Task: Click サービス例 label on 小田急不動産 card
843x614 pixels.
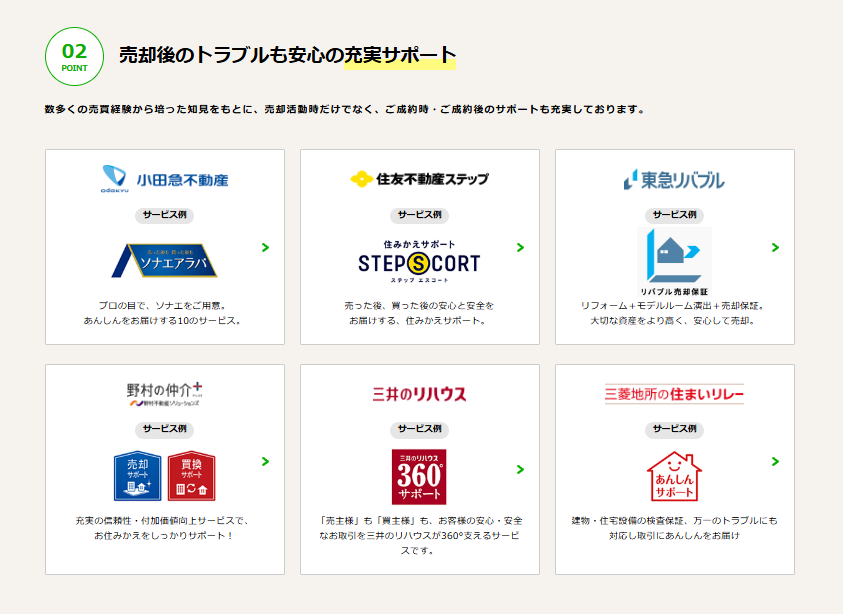Action: click(165, 215)
